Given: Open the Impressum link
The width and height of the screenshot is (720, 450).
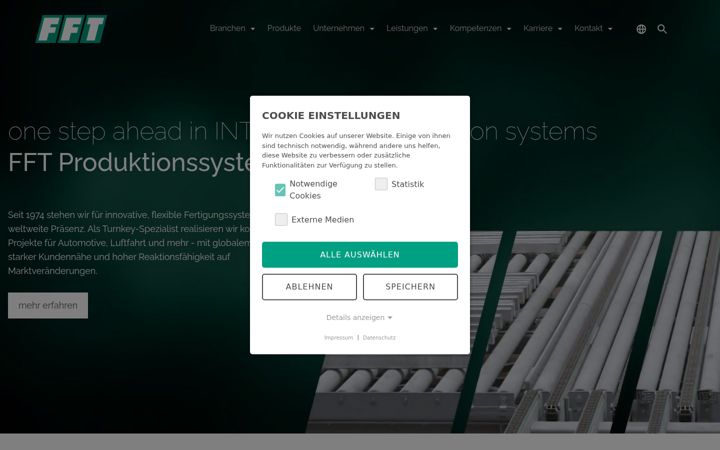Looking at the screenshot, I should pyautogui.click(x=338, y=338).
